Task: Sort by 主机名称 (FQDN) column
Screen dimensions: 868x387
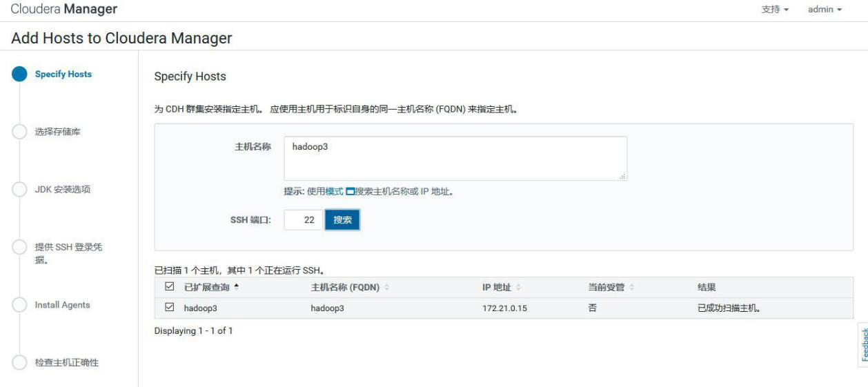Action: point(351,287)
